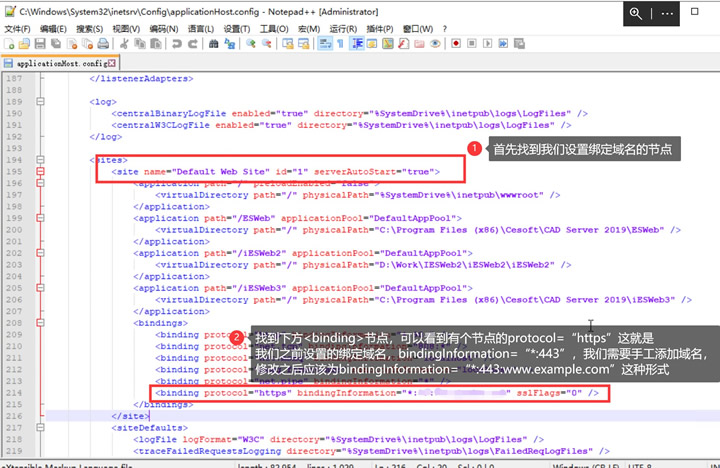Screen dimensions: 720x468
Task: Toggle the Indent Guide toolbar button
Action: point(357,44)
